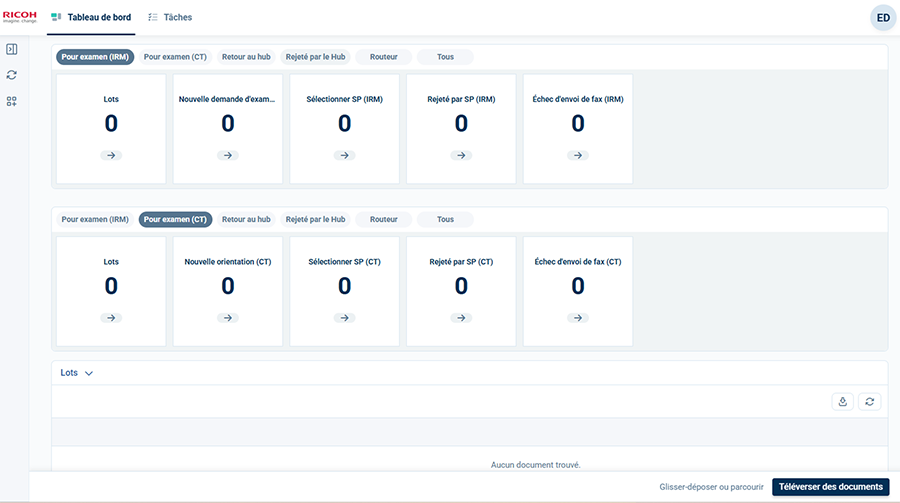Open the ED user avatar menu
Viewport: 900px width, 503px height.
(883, 17)
